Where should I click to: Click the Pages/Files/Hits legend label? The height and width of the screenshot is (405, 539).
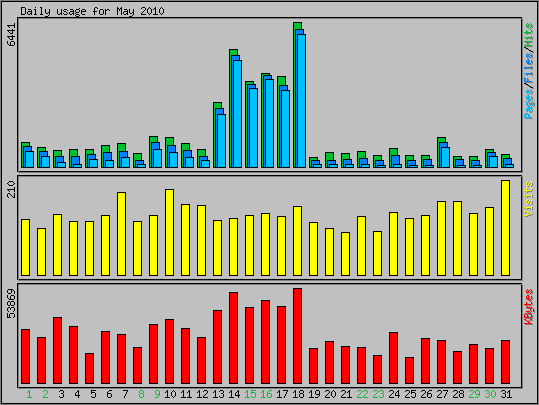529,71
